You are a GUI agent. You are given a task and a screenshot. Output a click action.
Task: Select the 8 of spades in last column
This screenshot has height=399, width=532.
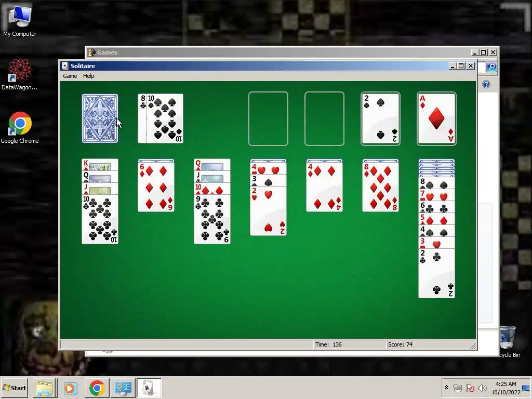[436, 183]
